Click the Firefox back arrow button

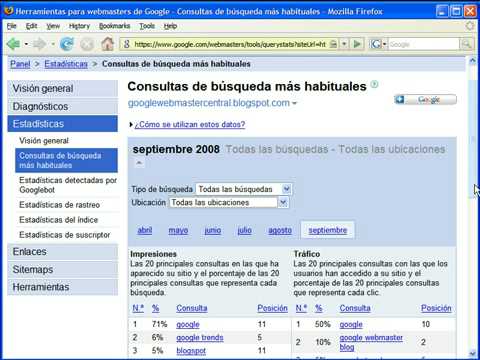pos(14,44)
